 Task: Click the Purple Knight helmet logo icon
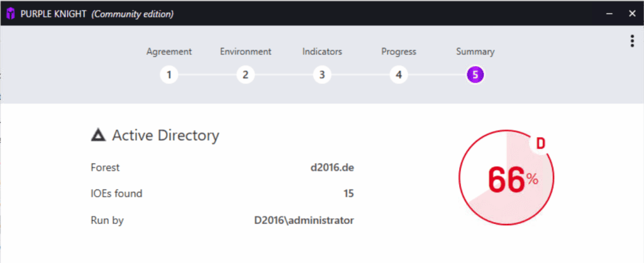10,13
